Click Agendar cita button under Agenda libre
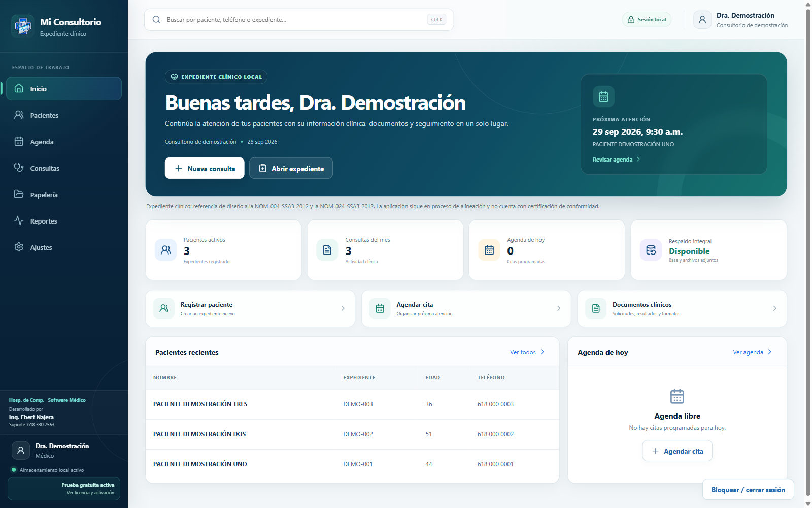 click(x=677, y=451)
